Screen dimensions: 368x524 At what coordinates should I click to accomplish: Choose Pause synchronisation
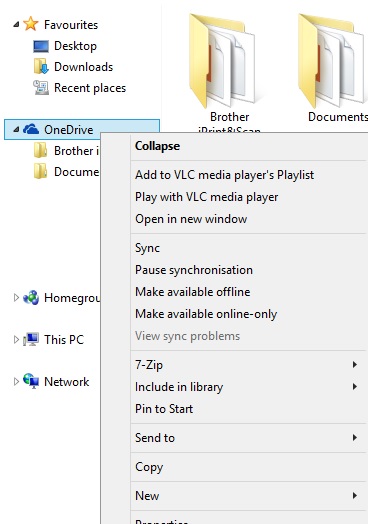click(x=194, y=270)
